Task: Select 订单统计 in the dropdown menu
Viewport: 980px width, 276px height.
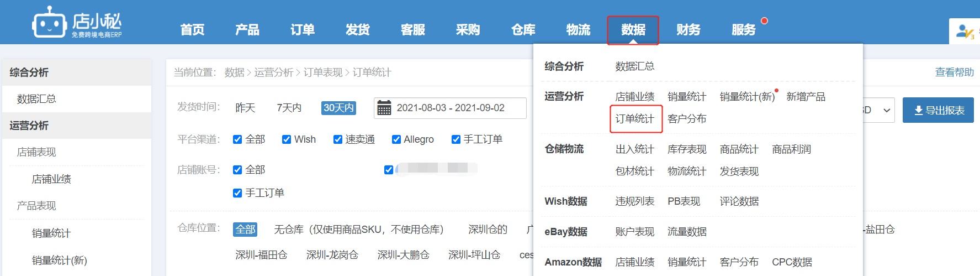Action: coord(635,119)
